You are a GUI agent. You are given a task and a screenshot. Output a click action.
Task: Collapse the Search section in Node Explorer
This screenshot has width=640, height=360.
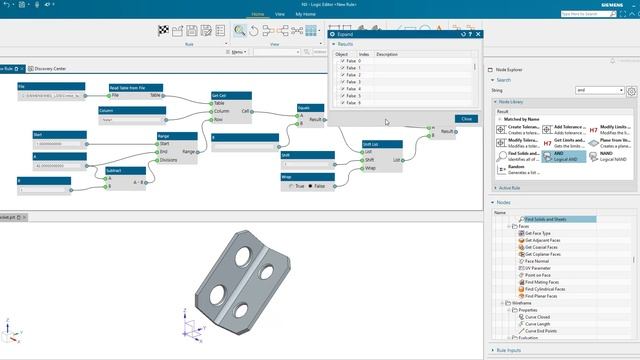click(x=493, y=80)
